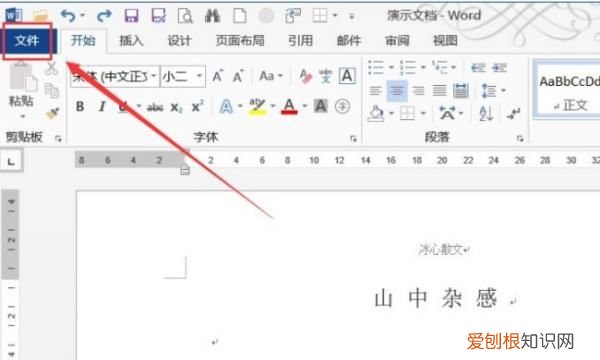The width and height of the screenshot is (600, 360).
Task: Click the Save As icon in quick access toolbar
Action: 158,16
